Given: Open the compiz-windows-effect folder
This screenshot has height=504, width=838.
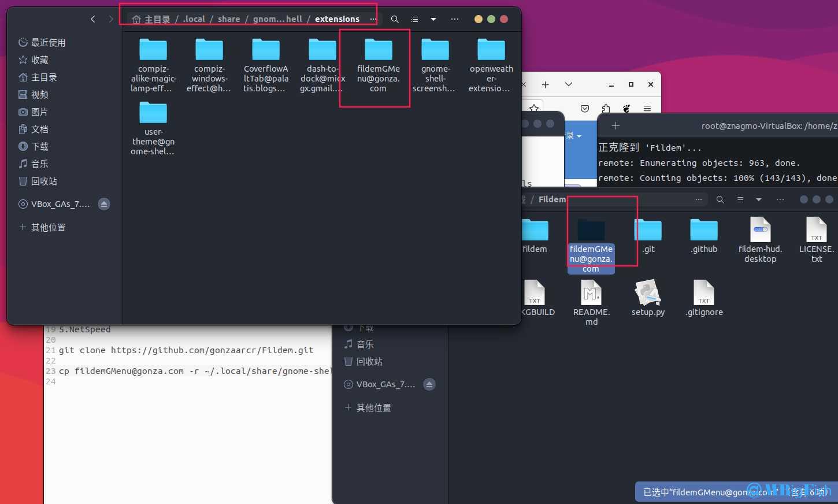Looking at the screenshot, I should coord(209,65).
